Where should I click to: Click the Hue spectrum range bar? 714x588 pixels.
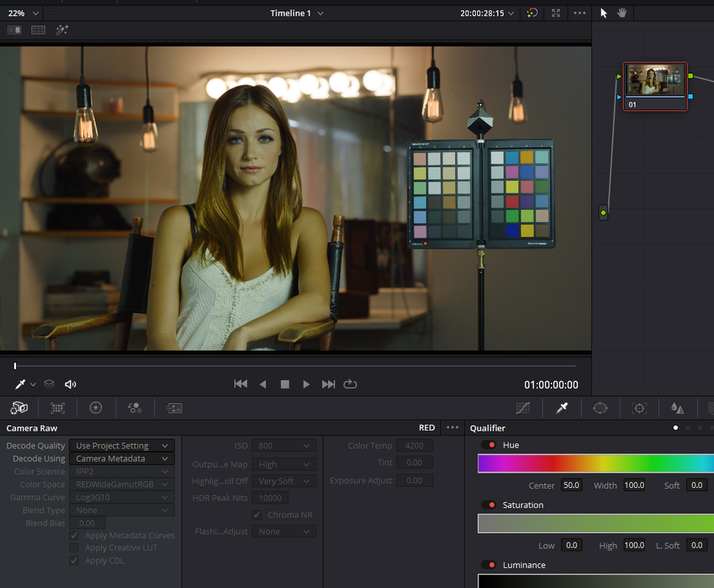click(x=596, y=464)
